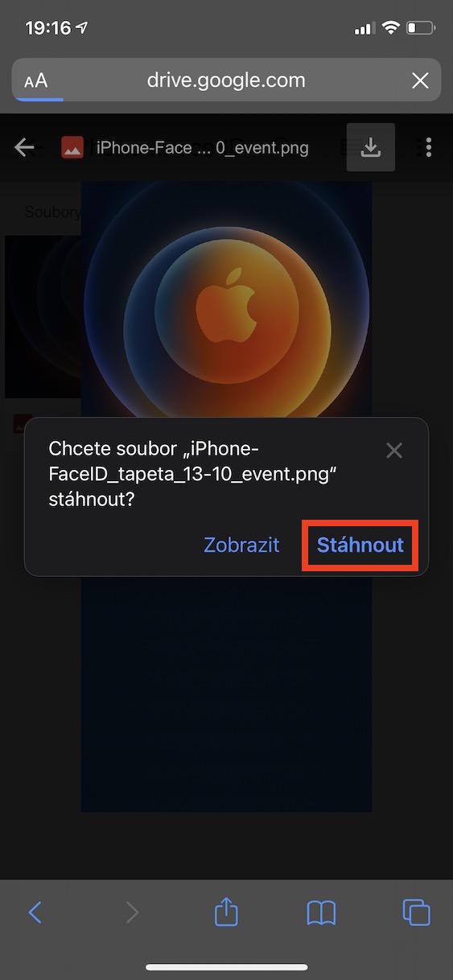
Task: Tap the aA reader view button
Action: point(36,80)
